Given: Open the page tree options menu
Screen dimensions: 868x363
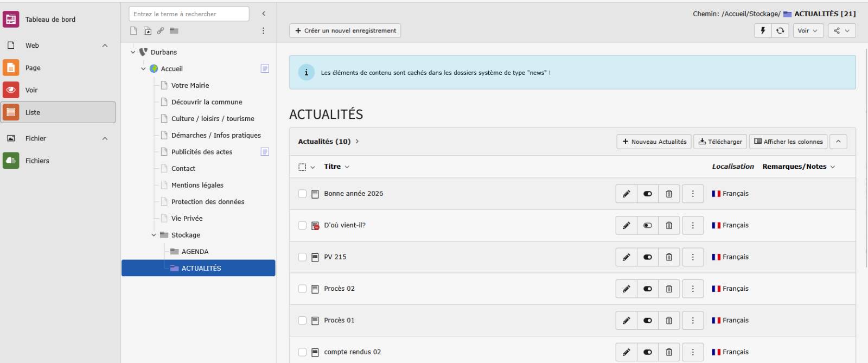Looking at the screenshot, I should coord(263,31).
